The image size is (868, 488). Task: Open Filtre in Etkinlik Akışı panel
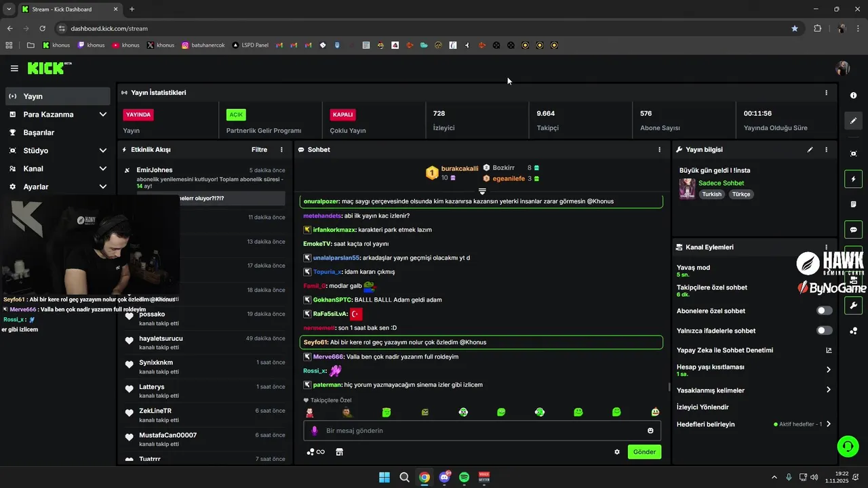tap(259, 150)
